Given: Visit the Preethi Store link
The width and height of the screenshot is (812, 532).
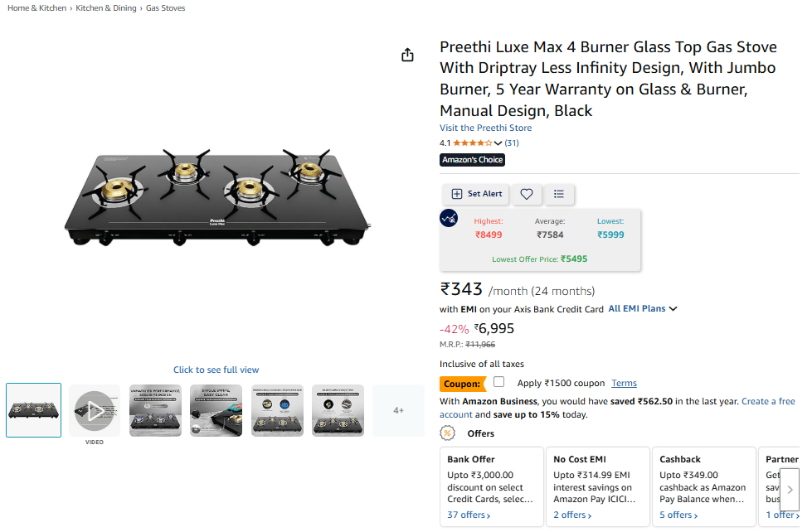Looking at the screenshot, I should [x=485, y=128].
